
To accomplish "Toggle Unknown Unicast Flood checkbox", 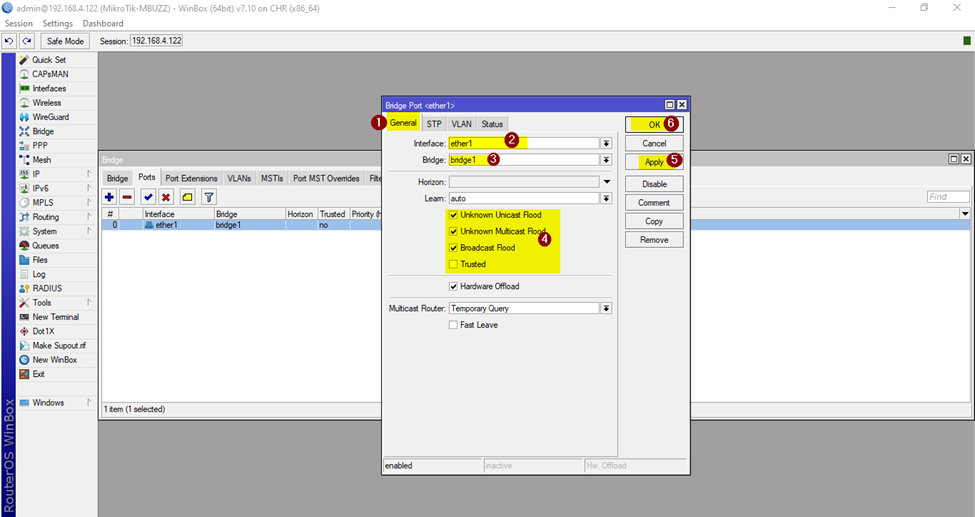I will [453, 215].
